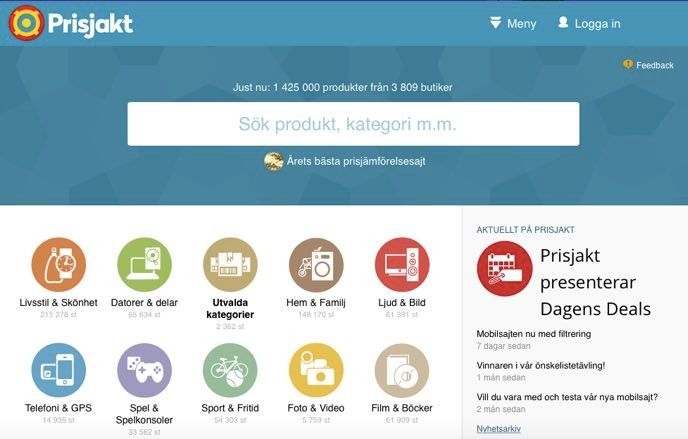
Task: Click Logga in
Action: tap(589, 23)
